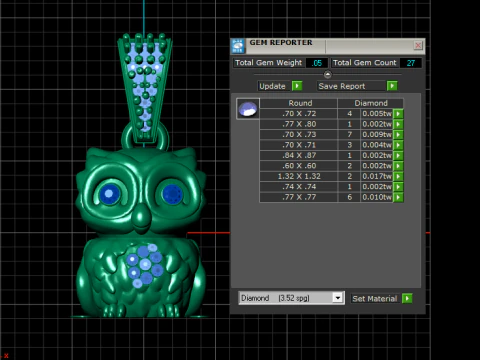Screen dimensions: 480x360
Task: Click the Total Gem Weight label
Action: click(269, 63)
